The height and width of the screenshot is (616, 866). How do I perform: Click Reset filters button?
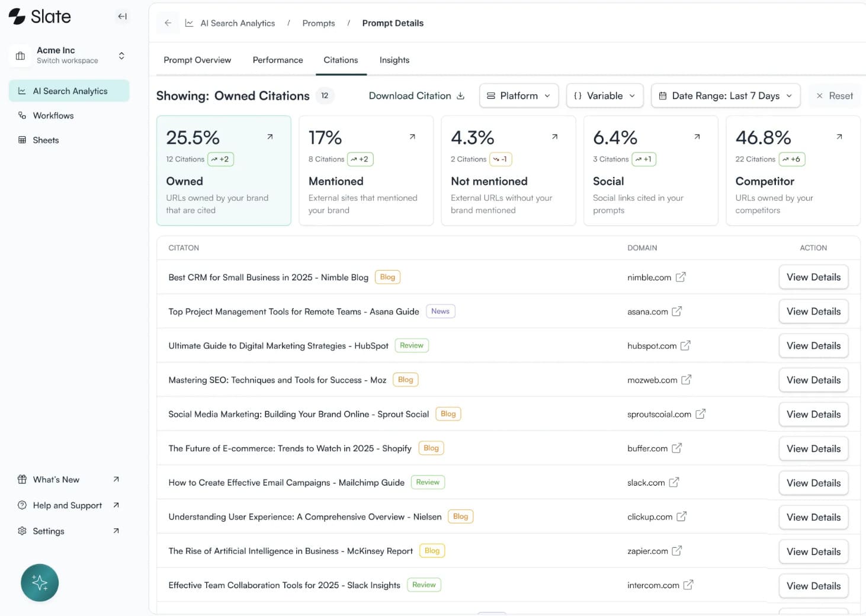(x=834, y=96)
